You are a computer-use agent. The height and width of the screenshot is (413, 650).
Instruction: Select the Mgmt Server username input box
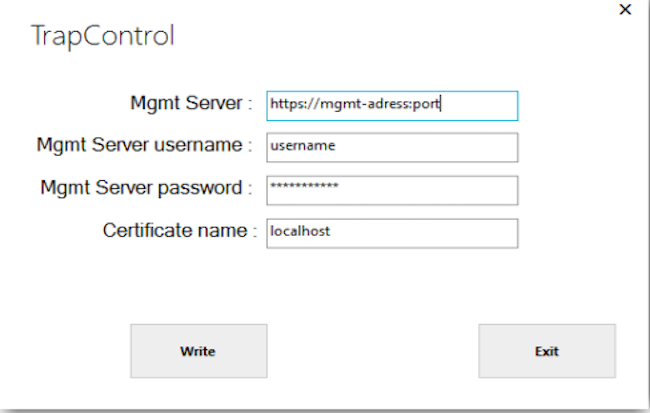pos(392,146)
